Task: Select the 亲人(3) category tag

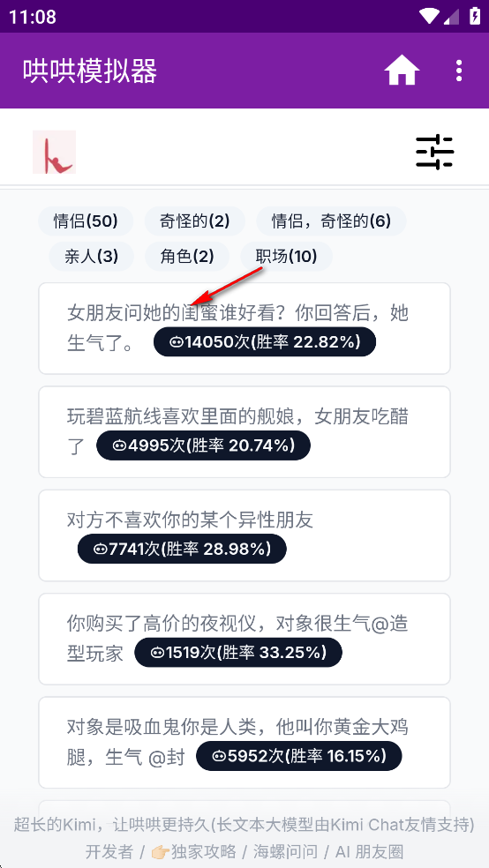Action: coord(92,257)
